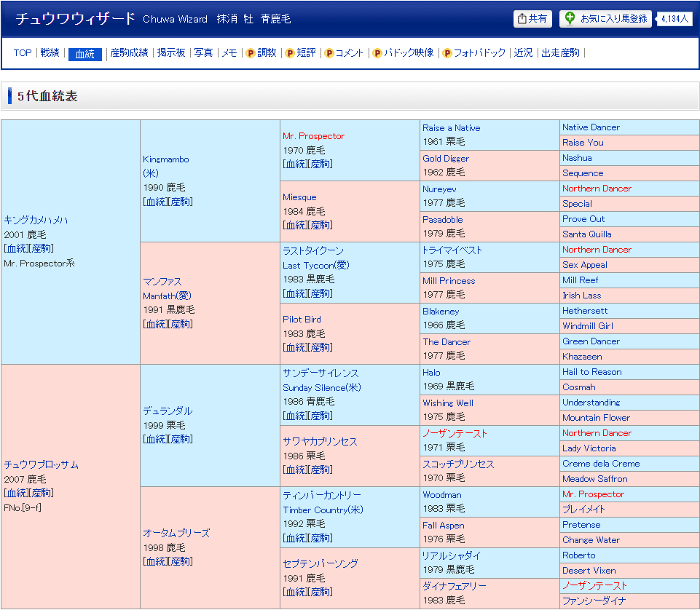Open the 戦績 tab
The width and height of the screenshot is (700, 610).
coord(50,52)
